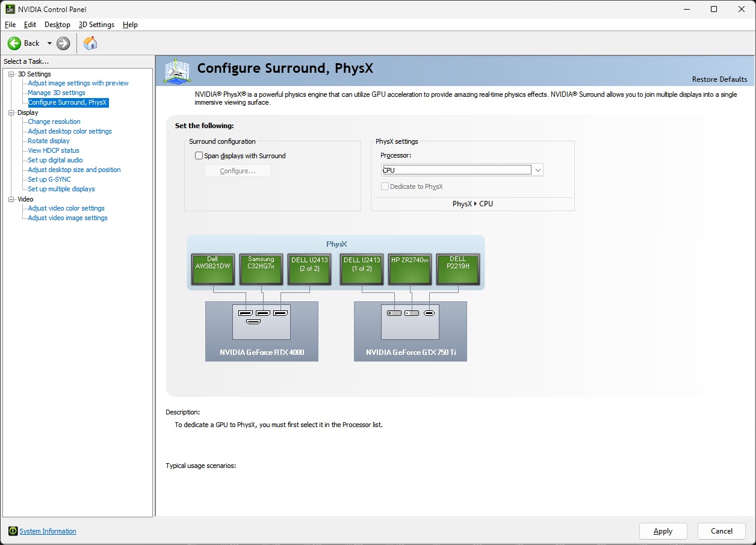Screen dimensions: 756x545
Task: Select the DELL U2413 (2 of 2) monitor
Action: 309,269
